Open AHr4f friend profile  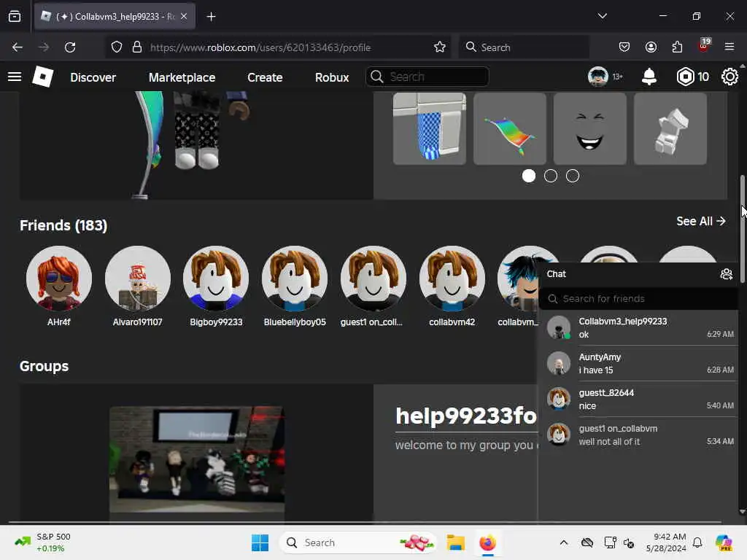click(59, 286)
